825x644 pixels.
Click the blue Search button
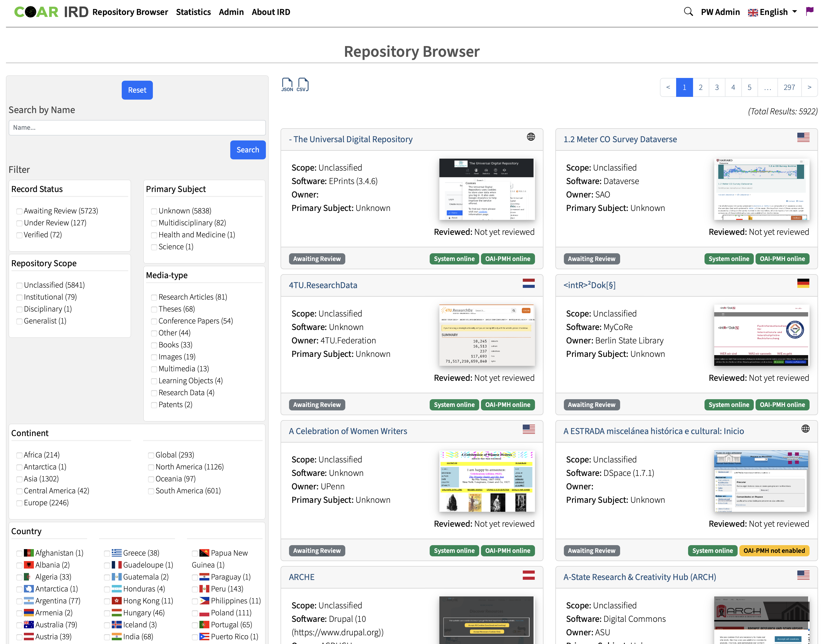(x=248, y=150)
